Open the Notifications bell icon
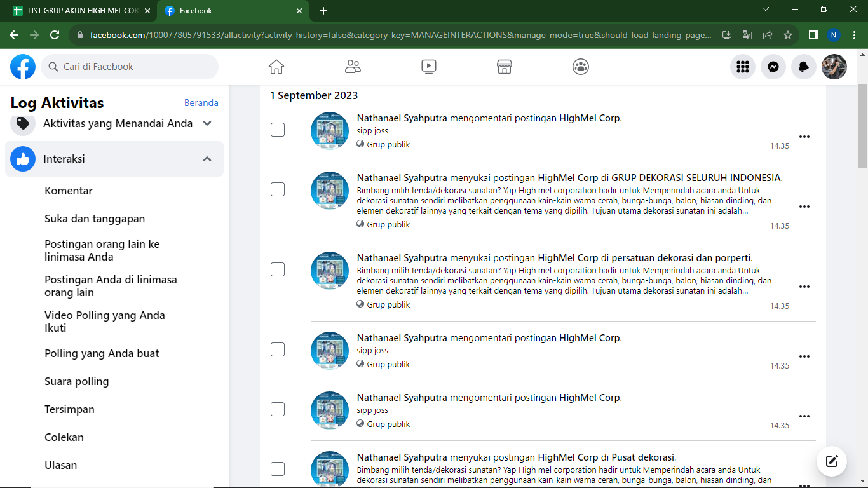This screenshot has height=488, width=868. (x=804, y=67)
